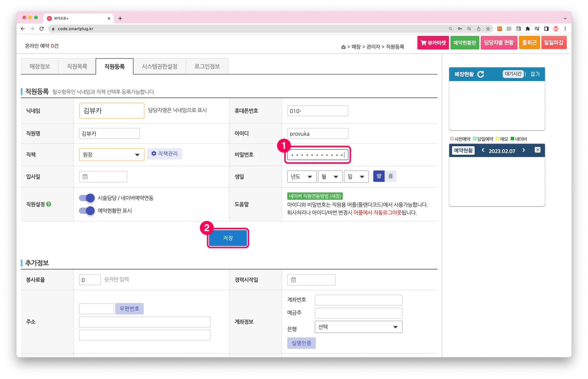Expand the 년도 birthday dropdown

pos(301,176)
